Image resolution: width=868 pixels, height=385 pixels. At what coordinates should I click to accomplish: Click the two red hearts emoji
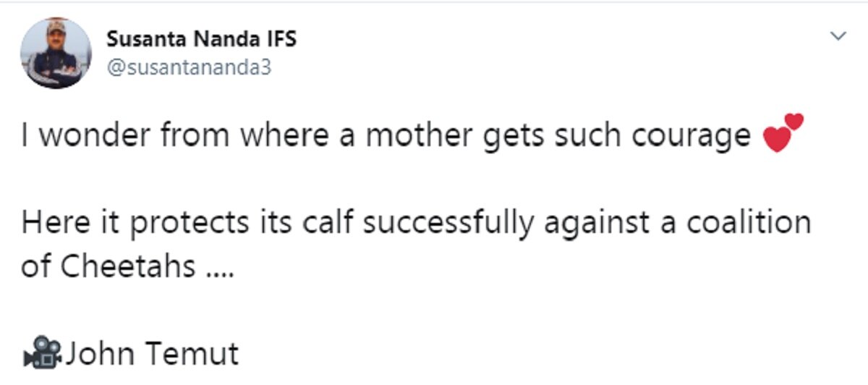click(x=782, y=135)
